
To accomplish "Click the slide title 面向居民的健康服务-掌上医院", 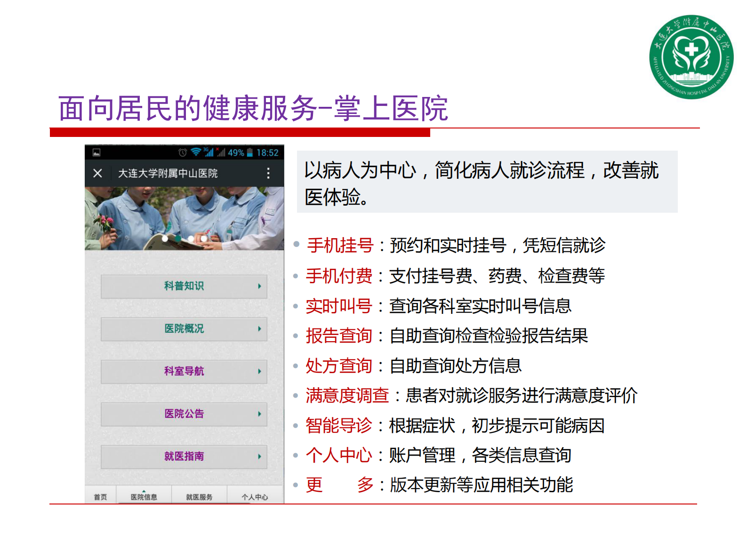I will coord(253,108).
